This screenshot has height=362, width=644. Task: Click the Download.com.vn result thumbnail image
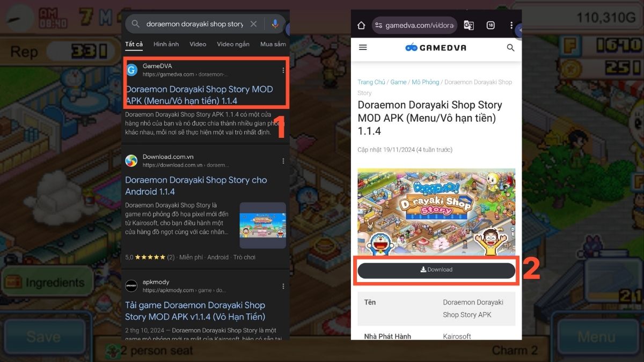[262, 225]
